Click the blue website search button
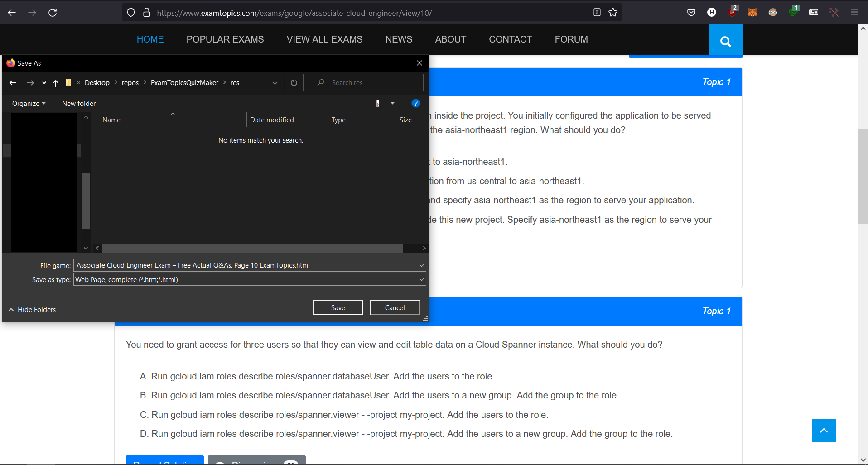 (725, 41)
